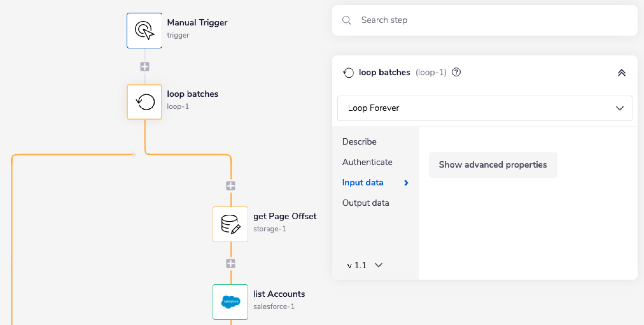
Task: Open the get Page Offset storage node
Action: [x=230, y=224]
